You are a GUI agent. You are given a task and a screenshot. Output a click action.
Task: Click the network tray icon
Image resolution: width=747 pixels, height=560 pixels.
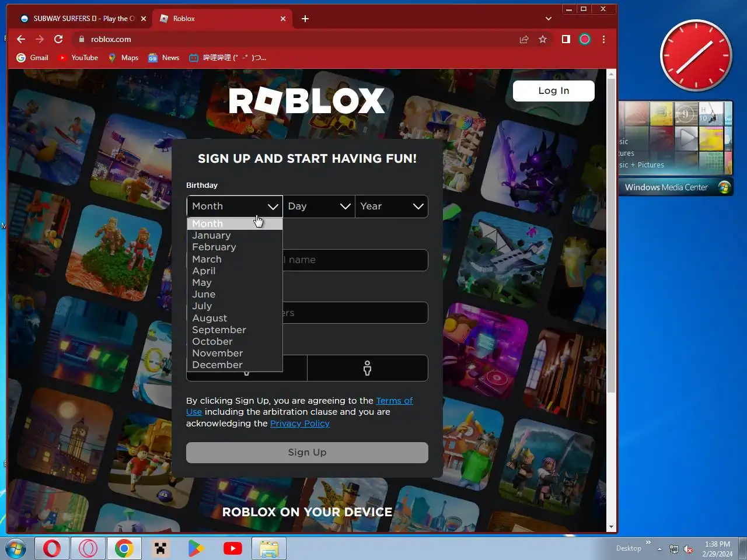(x=674, y=549)
